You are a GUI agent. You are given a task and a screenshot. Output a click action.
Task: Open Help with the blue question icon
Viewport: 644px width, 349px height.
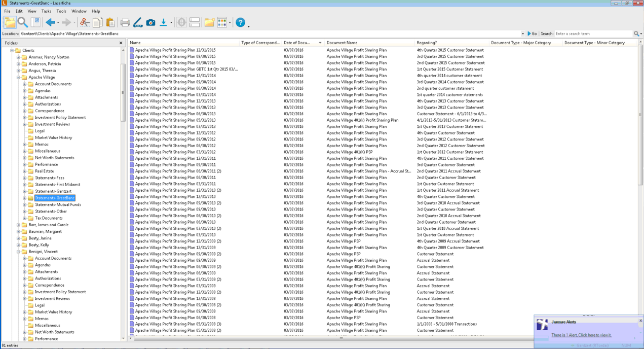pos(240,22)
